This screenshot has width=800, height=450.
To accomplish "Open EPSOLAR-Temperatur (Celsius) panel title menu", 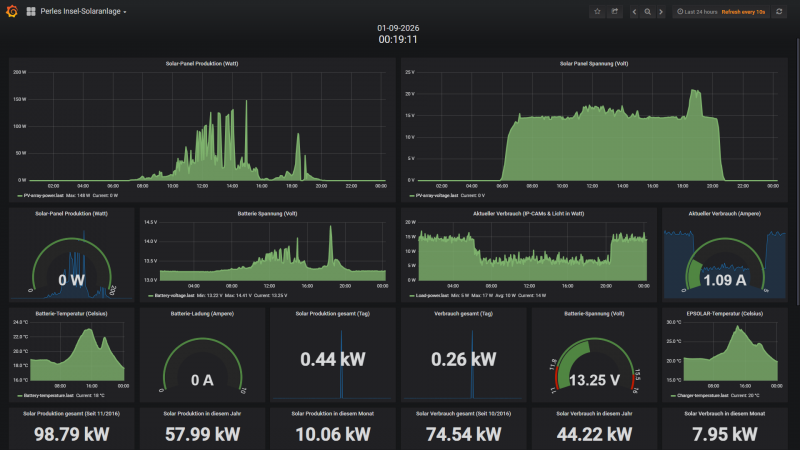I will (x=724, y=314).
